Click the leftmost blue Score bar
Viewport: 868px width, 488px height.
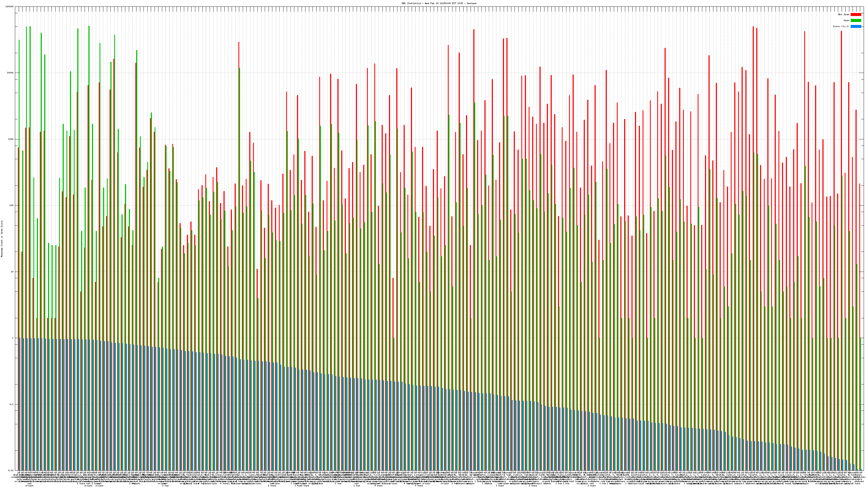pos(20,404)
